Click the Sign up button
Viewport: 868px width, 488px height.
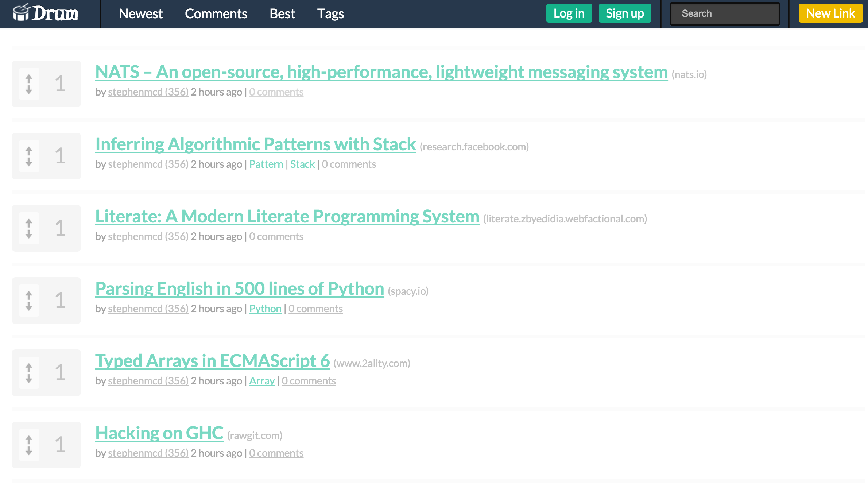coord(625,13)
